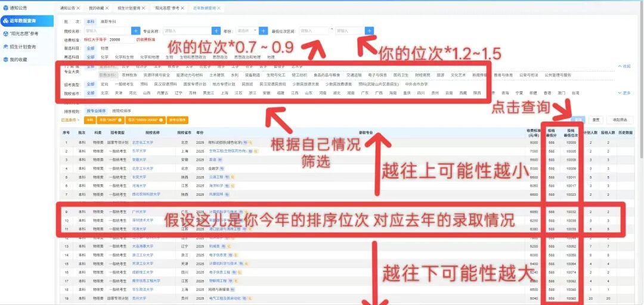Filter 院校省市 by 香港
644x305 pixels.
pos(547,93)
